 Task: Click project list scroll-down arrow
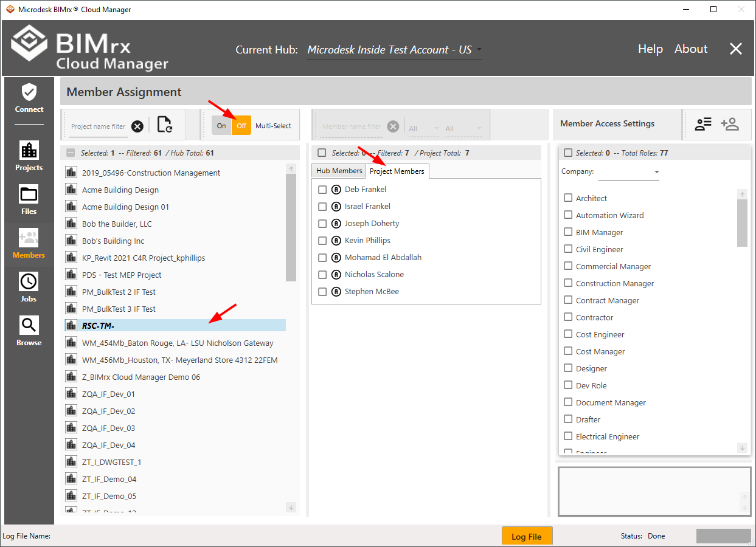pyautogui.click(x=291, y=507)
